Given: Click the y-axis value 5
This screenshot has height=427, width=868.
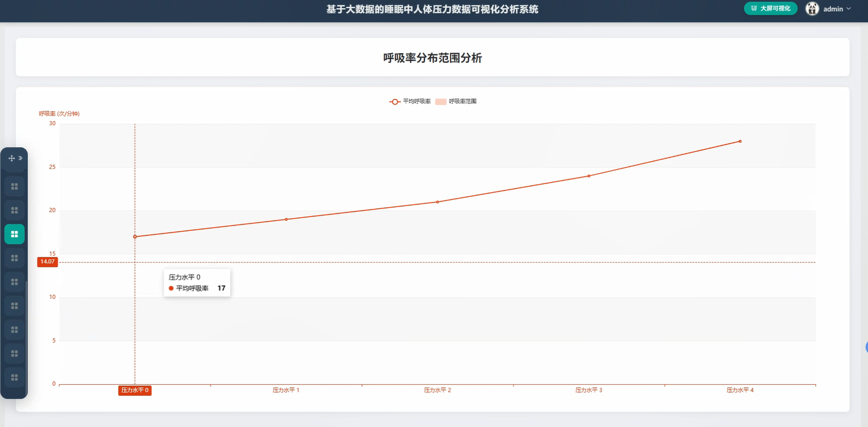Looking at the screenshot, I should (54, 340).
